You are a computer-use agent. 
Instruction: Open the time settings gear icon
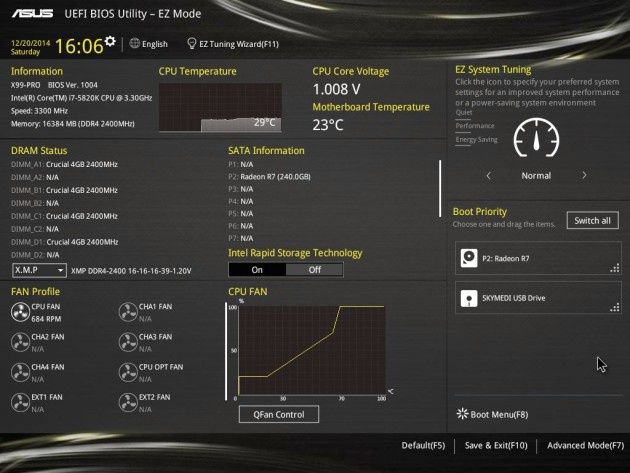pyautogui.click(x=110, y=41)
